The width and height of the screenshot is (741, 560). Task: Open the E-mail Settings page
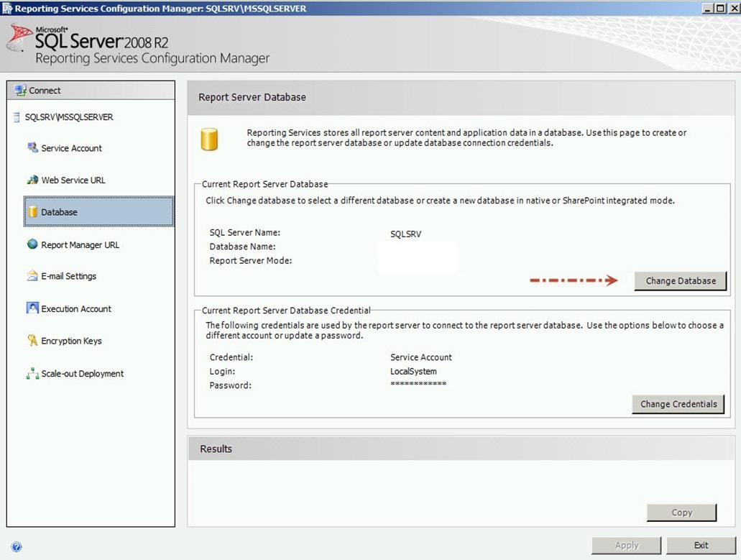(68, 276)
